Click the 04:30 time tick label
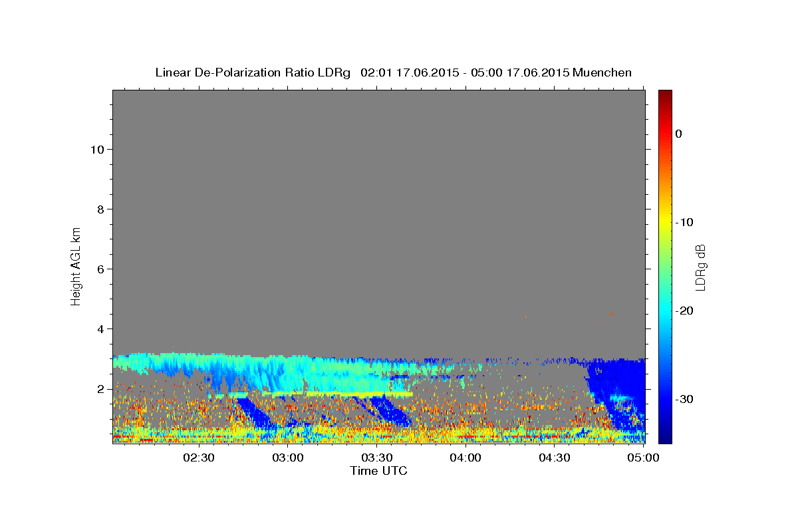The image size is (798, 532). point(555,458)
